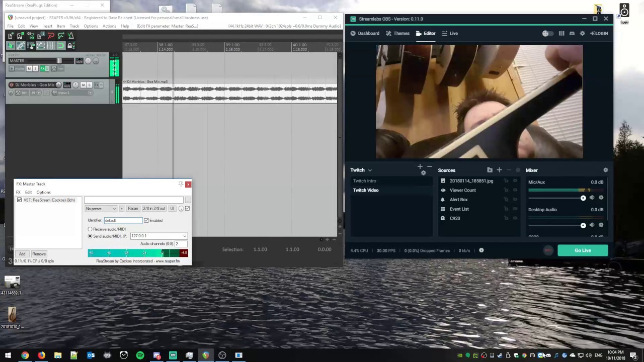
Task: Open the Themes tab in Streamlabs OBS
Action: point(397,33)
